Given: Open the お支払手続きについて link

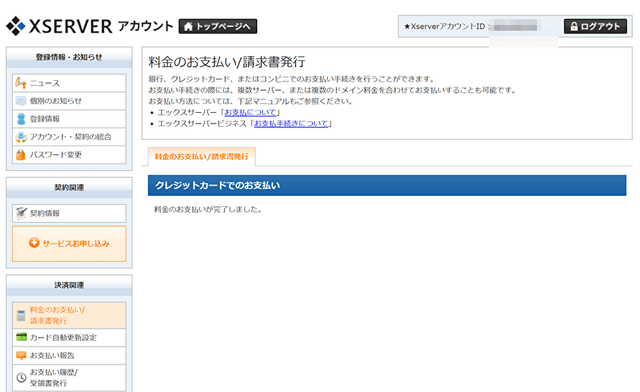Looking at the screenshot, I should (x=291, y=123).
